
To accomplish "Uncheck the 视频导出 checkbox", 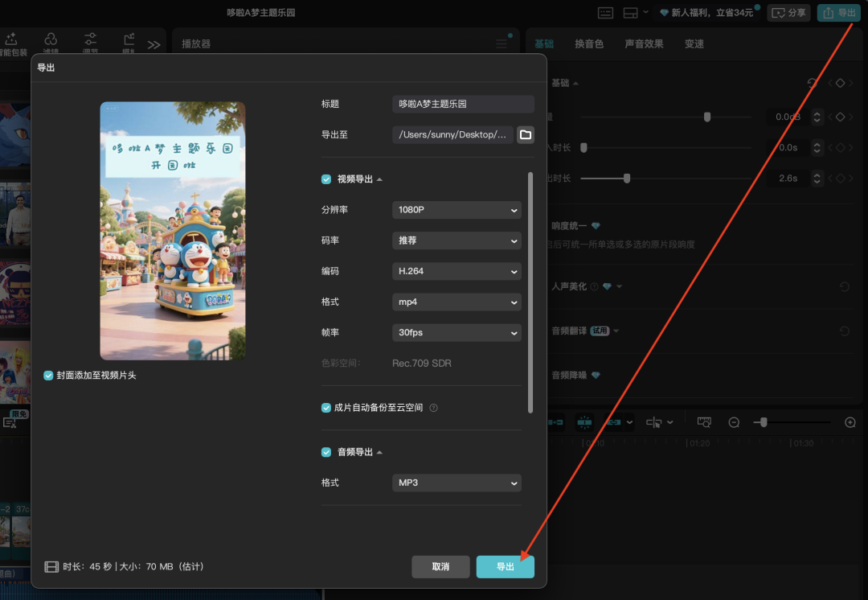I will pos(325,179).
